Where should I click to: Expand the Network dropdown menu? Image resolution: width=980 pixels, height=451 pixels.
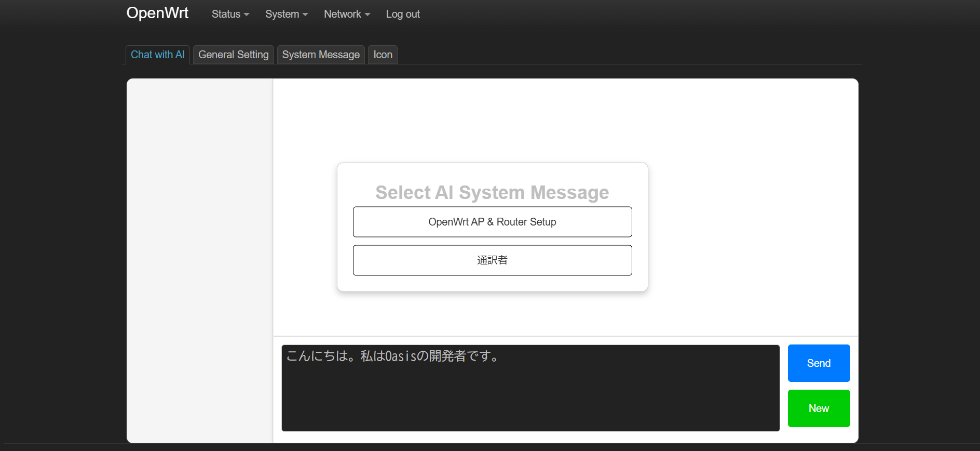click(347, 14)
